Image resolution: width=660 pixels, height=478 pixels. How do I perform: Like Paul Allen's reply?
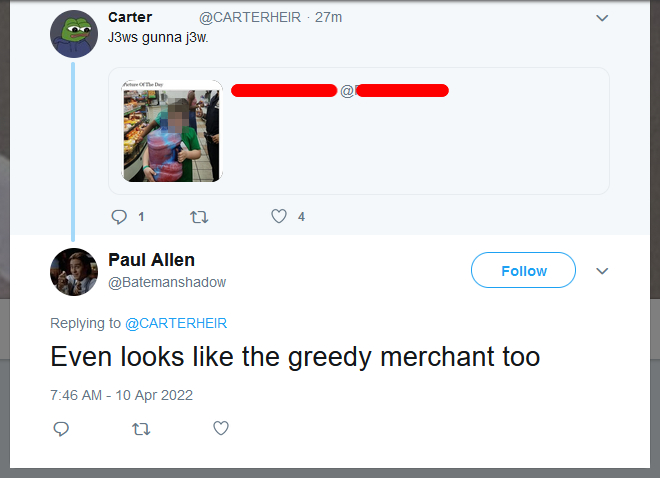(x=221, y=428)
